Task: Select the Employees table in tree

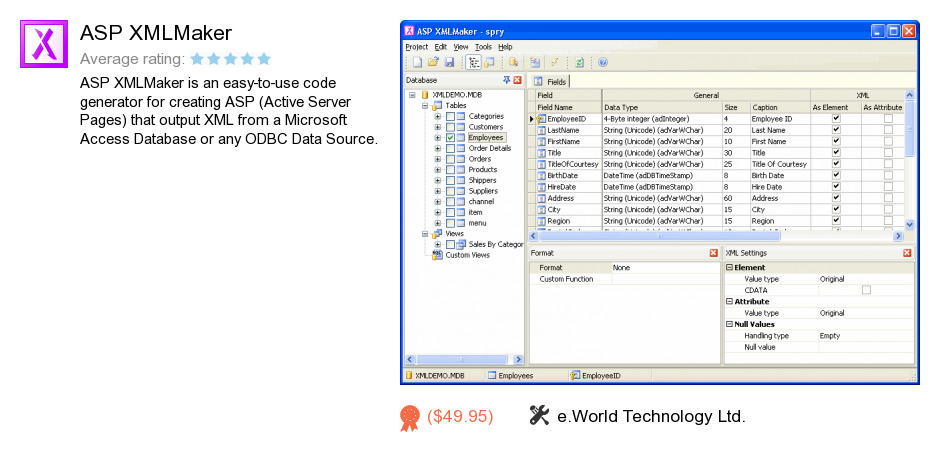Action: (x=486, y=138)
